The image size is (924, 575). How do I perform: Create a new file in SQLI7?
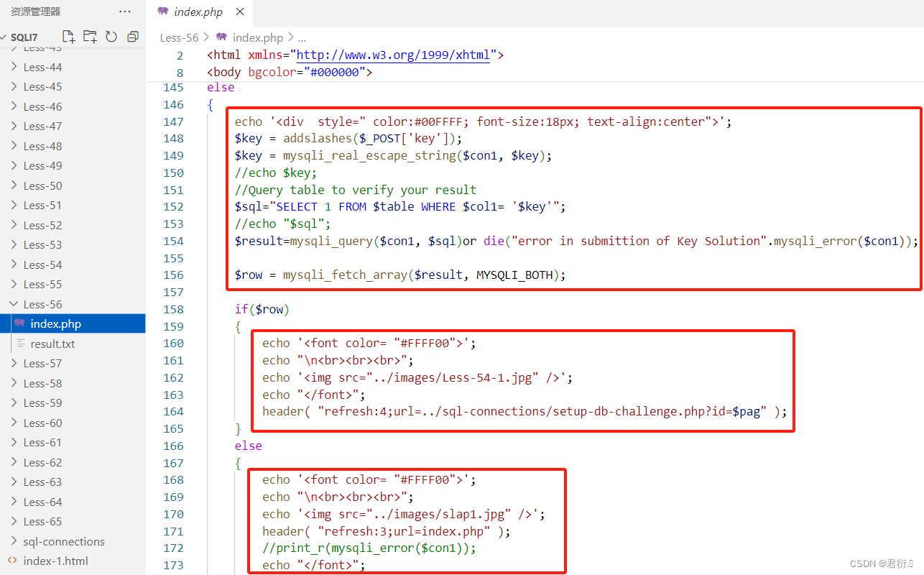pyautogui.click(x=68, y=37)
